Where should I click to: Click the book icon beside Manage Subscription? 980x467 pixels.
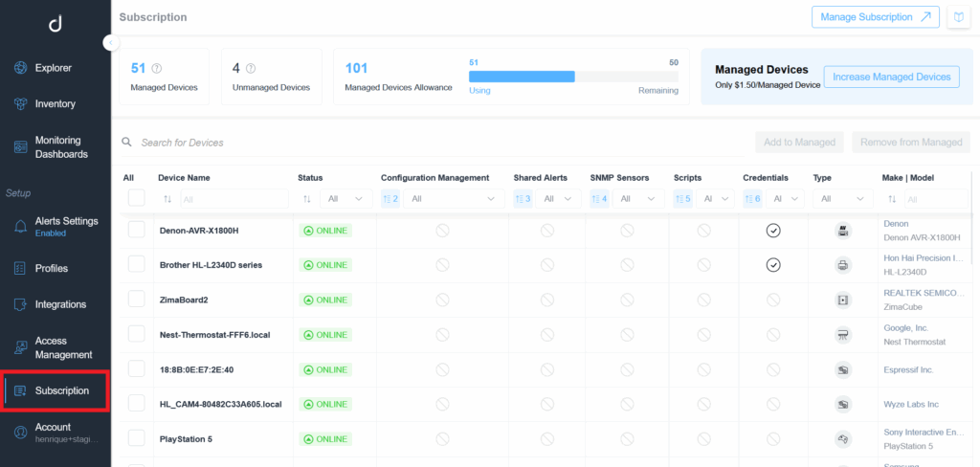(x=958, y=17)
